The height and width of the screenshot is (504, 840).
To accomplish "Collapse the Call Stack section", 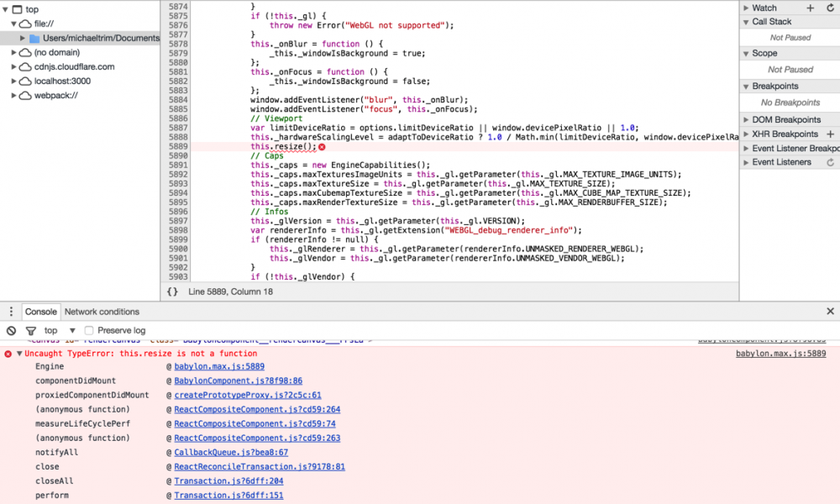I will [x=745, y=22].
